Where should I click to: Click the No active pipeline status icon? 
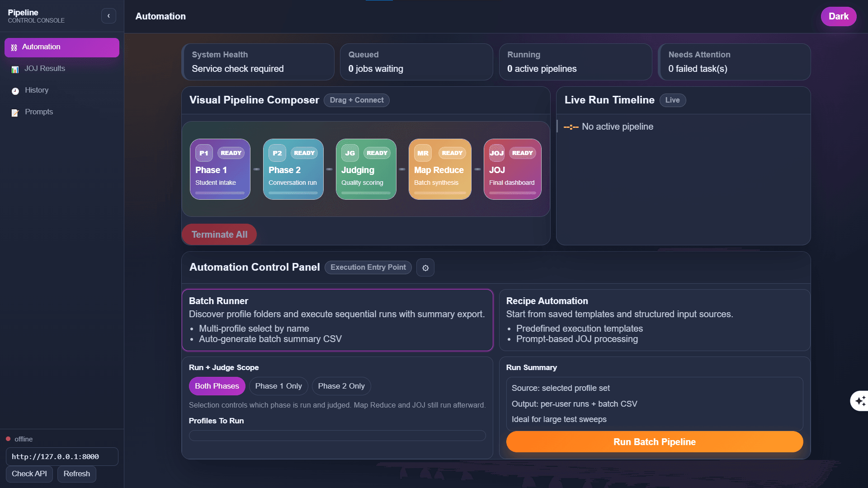tap(571, 127)
